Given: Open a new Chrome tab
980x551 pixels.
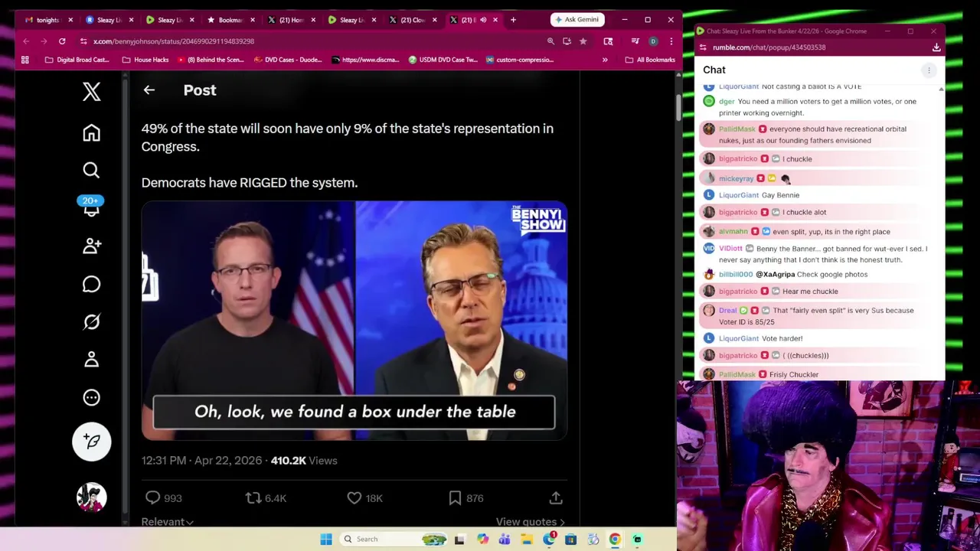Looking at the screenshot, I should [x=513, y=20].
